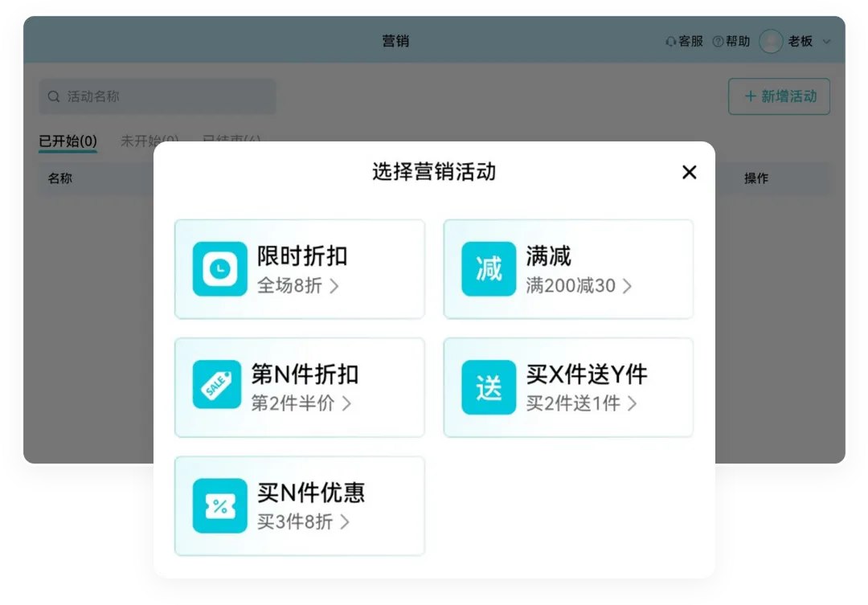Click the search magnifier icon
The width and height of the screenshot is (868, 605).
click(x=54, y=97)
